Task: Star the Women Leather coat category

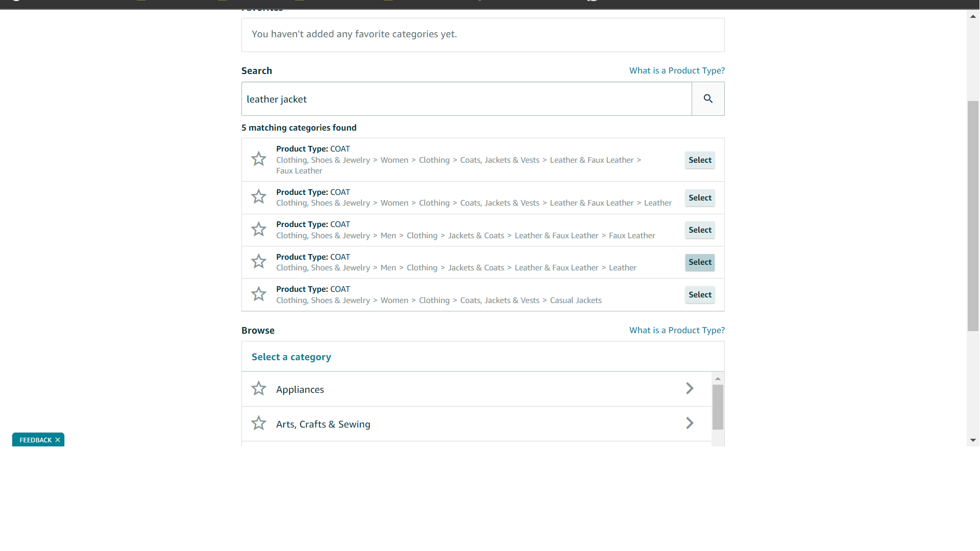Action: coord(259,197)
